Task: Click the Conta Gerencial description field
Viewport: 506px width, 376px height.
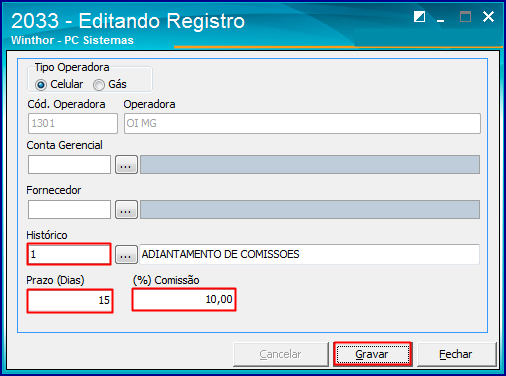Action: [310, 164]
